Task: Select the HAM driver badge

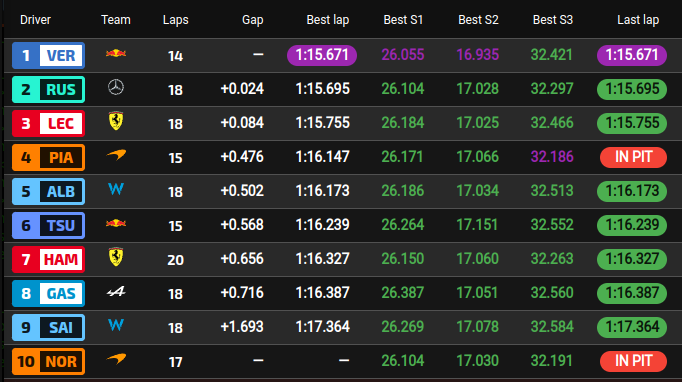Action: (x=48, y=259)
